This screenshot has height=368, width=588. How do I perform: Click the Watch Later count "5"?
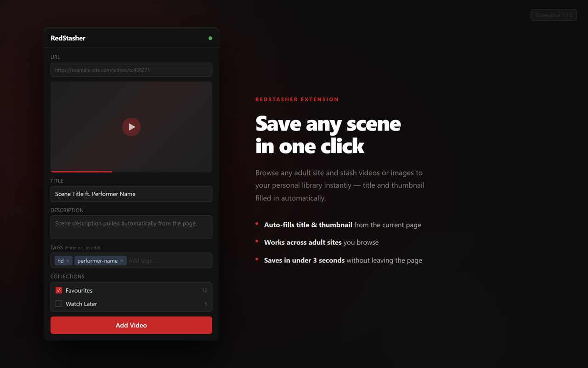click(205, 304)
